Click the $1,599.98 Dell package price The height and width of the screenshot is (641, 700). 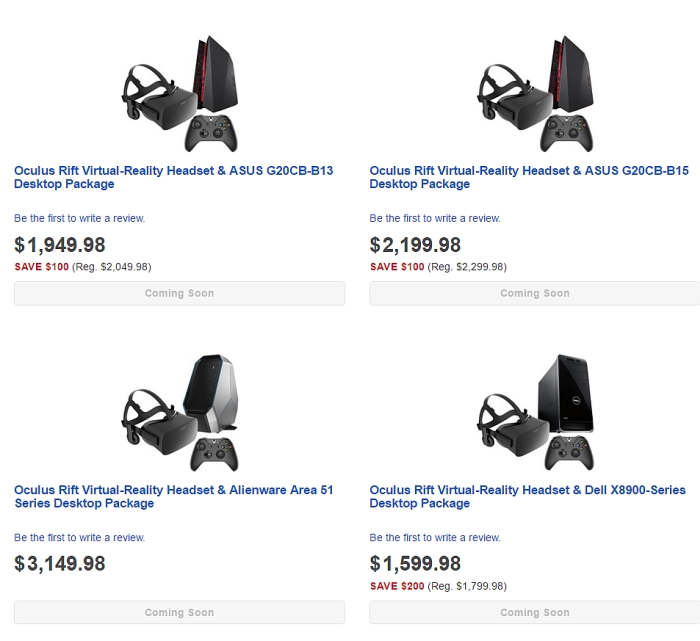click(x=415, y=564)
